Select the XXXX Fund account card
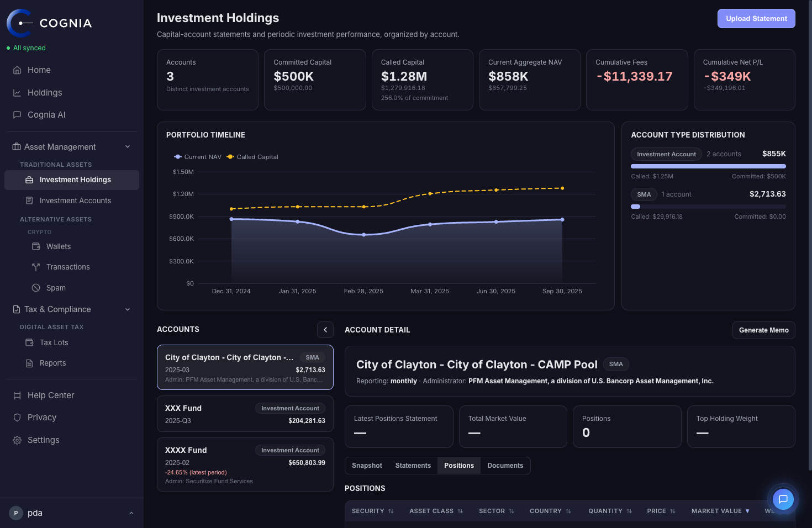This screenshot has width=812, height=528. [x=245, y=464]
